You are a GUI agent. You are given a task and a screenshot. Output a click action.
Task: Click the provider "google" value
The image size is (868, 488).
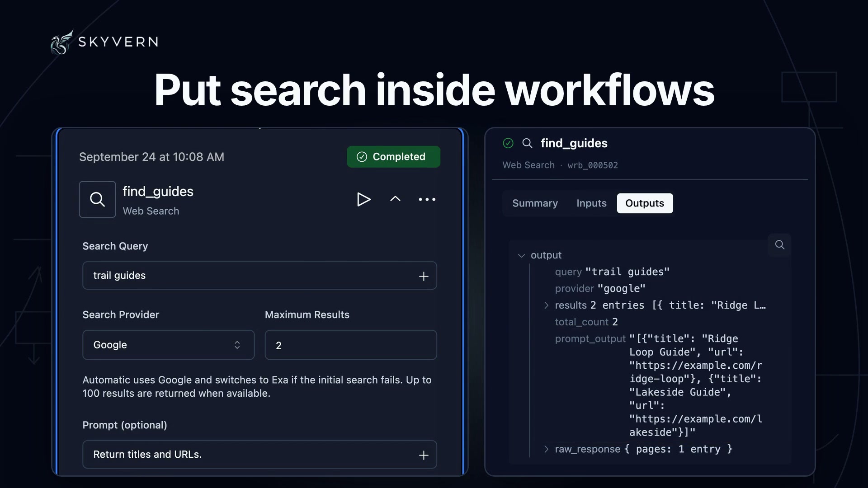pyautogui.click(x=622, y=289)
